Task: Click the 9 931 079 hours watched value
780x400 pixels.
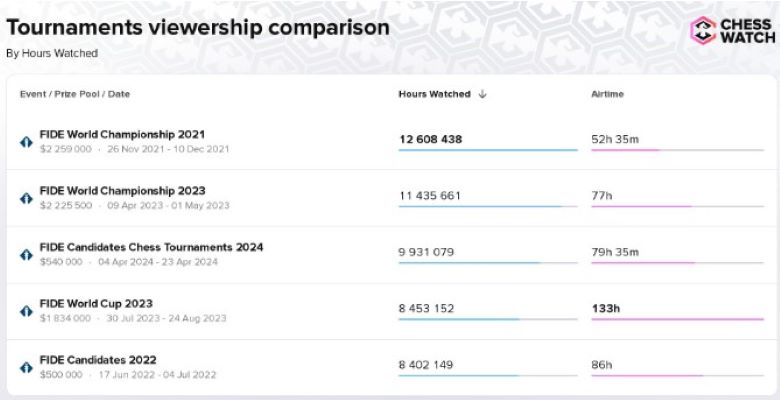Action: pyautogui.click(x=426, y=252)
